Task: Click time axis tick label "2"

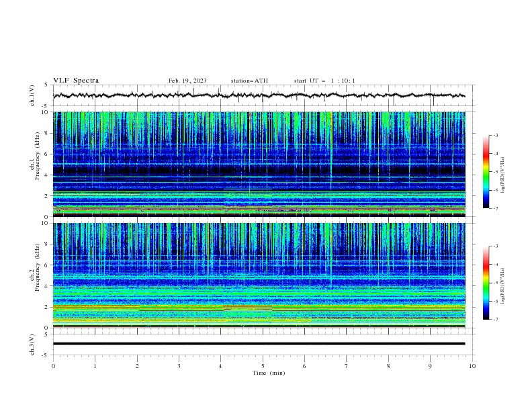Action: [137, 366]
